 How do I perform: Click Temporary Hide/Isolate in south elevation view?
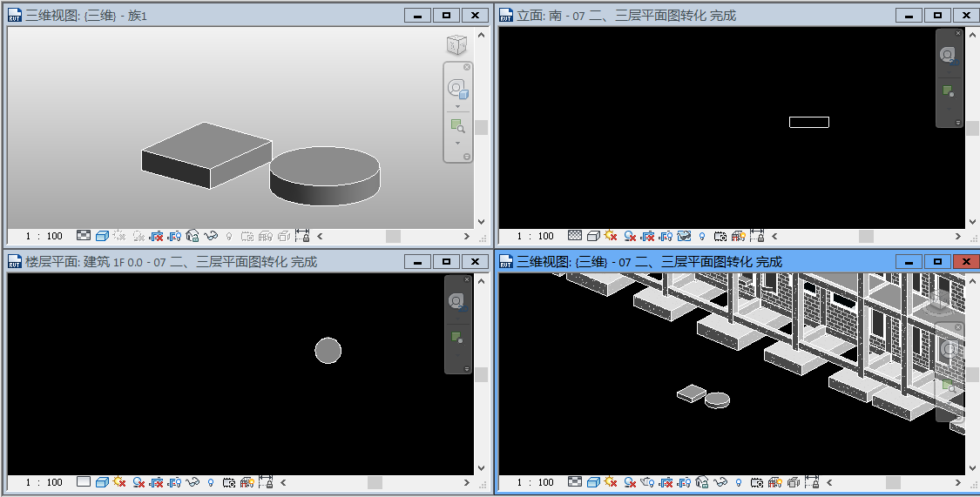(684, 236)
